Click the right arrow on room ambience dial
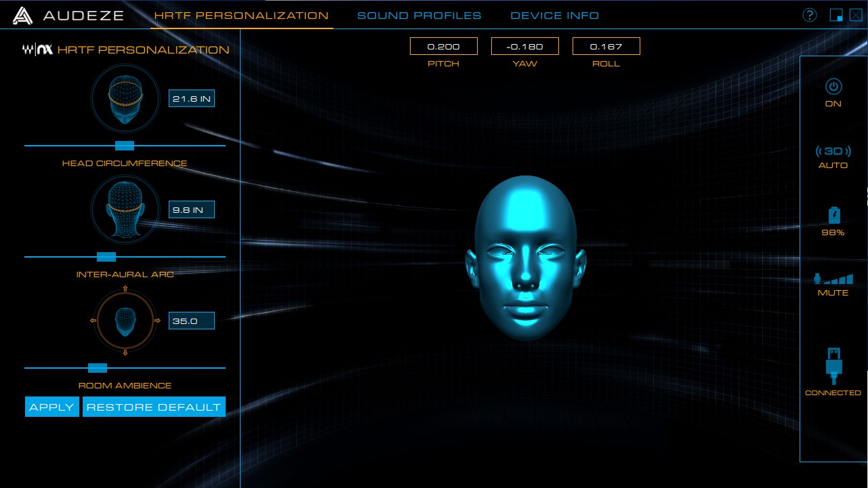This screenshot has width=868, height=488. click(x=157, y=321)
